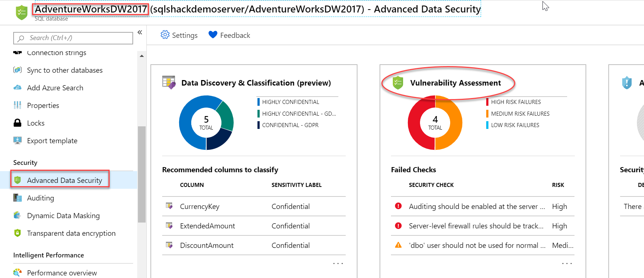This screenshot has height=278, width=644.
Task: Open Advanced Data Security menu item
Action: pyautogui.click(x=64, y=180)
